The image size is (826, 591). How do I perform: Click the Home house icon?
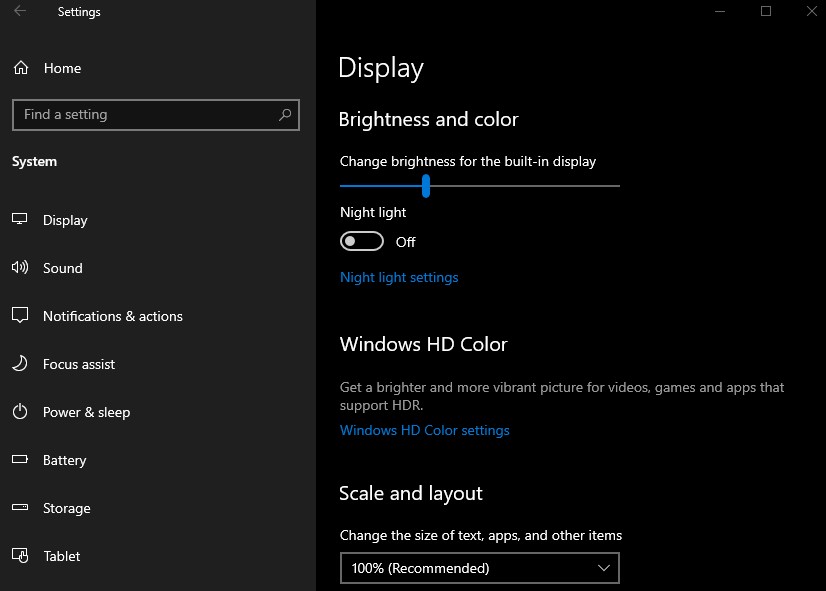click(x=21, y=68)
